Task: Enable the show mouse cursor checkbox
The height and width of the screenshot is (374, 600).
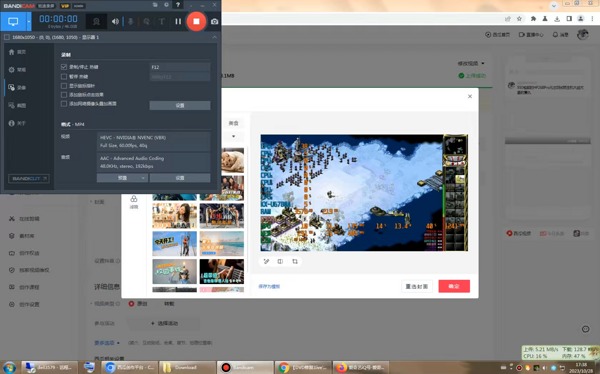Action: 64,86
